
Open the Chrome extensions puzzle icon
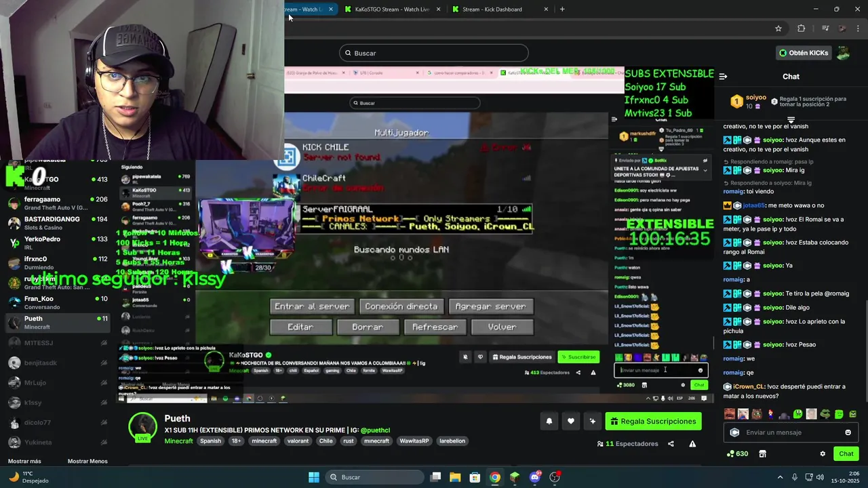(801, 28)
